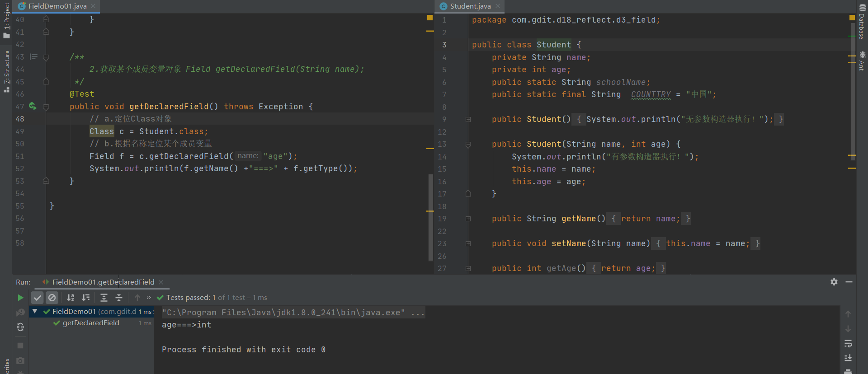868x374 pixels.
Task: Click run test gutter icon at line 47
Action: pyautogui.click(x=33, y=106)
